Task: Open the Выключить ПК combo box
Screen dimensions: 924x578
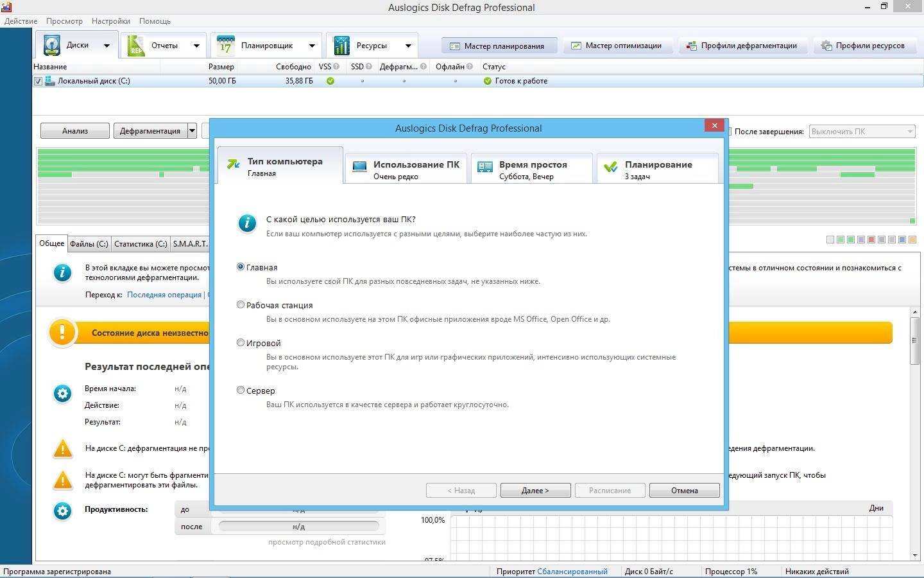Action: pyautogui.click(x=861, y=131)
